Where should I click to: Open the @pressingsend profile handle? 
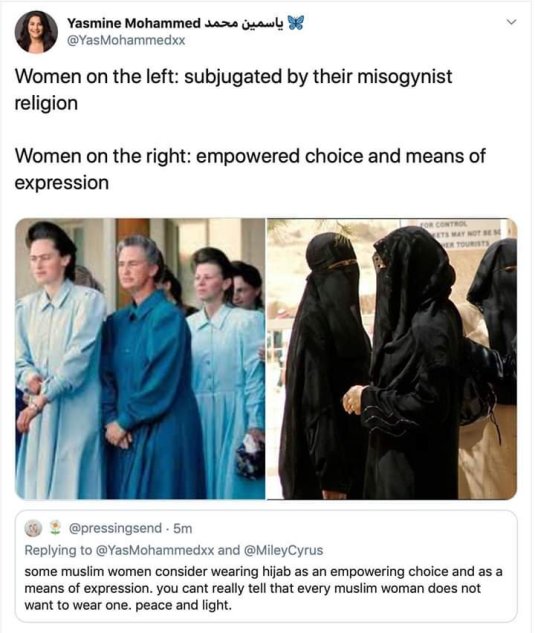coord(115,528)
